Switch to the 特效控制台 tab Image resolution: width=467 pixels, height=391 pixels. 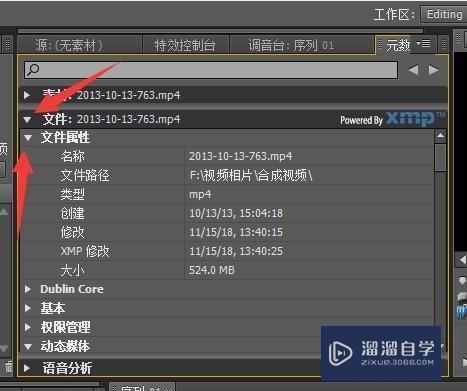click(x=185, y=45)
